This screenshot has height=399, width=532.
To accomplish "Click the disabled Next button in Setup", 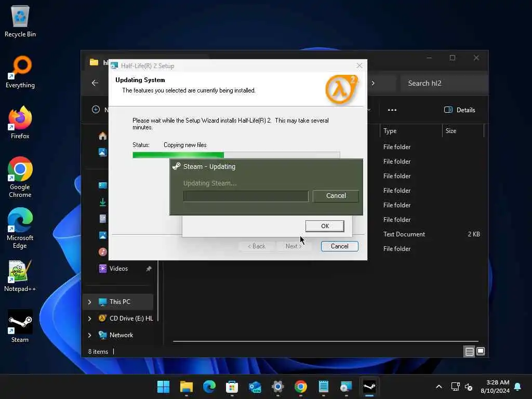I will tap(294, 246).
